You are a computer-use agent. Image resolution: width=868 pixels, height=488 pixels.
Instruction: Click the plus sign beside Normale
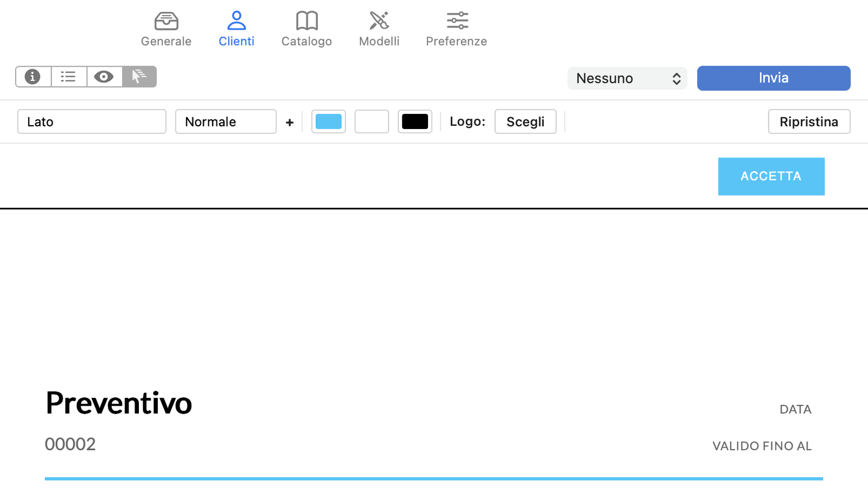[290, 123]
